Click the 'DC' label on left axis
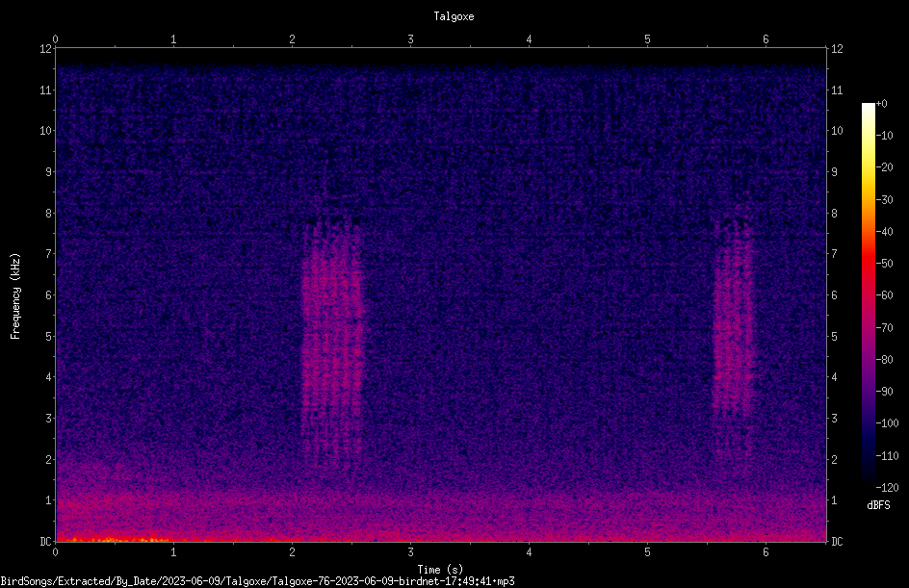The height and width of the screenshot is (588, 909). pyautogui.click(x=45, y=542)
